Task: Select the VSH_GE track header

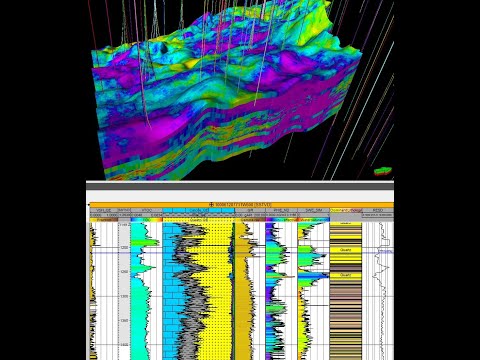Action: click(104, 210)
